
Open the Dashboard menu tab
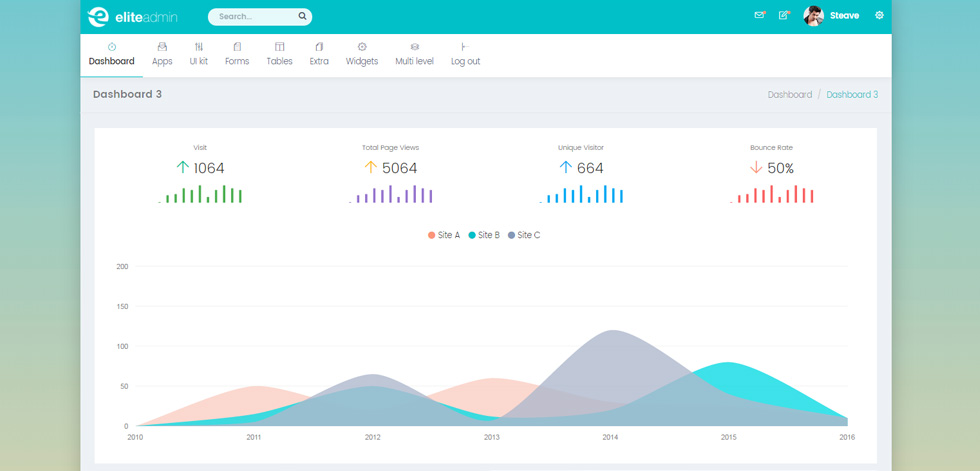point(111,56)
